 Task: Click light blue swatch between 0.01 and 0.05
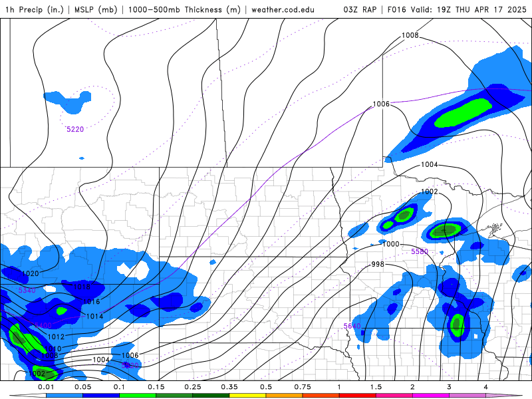tap(65, 396)
